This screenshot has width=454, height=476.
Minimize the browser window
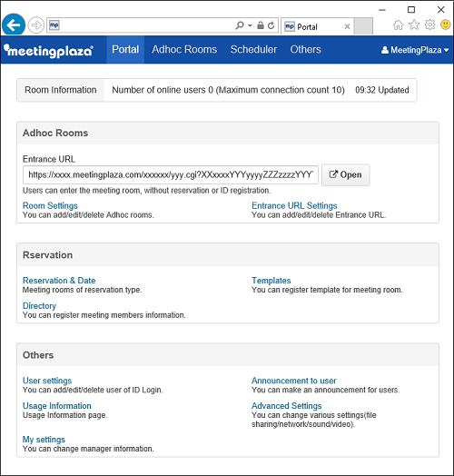point(382,10)
